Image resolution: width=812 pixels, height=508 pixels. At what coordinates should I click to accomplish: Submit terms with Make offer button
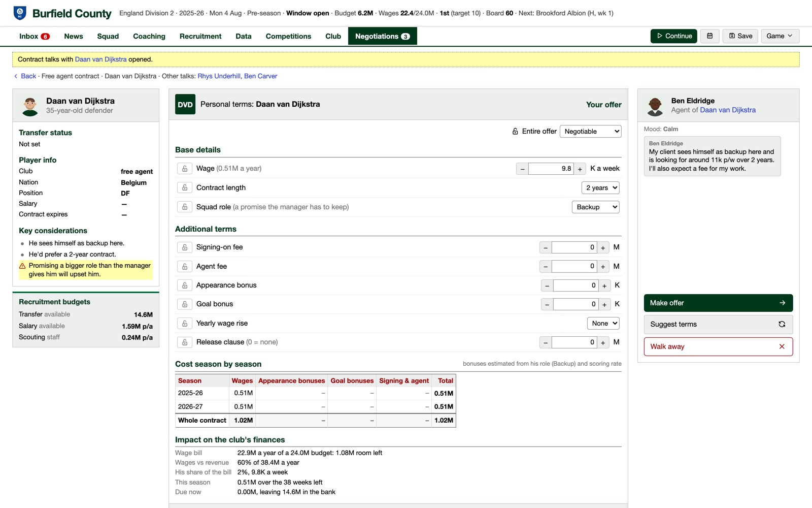click(718, 303)
